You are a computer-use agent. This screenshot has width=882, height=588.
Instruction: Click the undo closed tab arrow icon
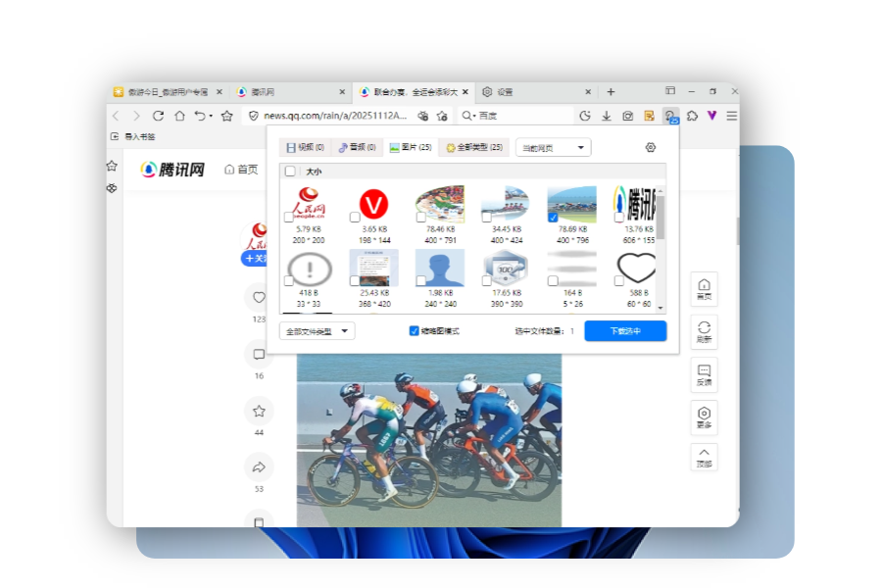(200, 116)
